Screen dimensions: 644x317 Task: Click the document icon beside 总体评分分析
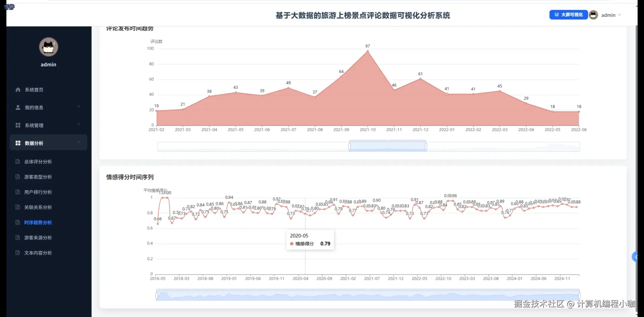(18, 161)
